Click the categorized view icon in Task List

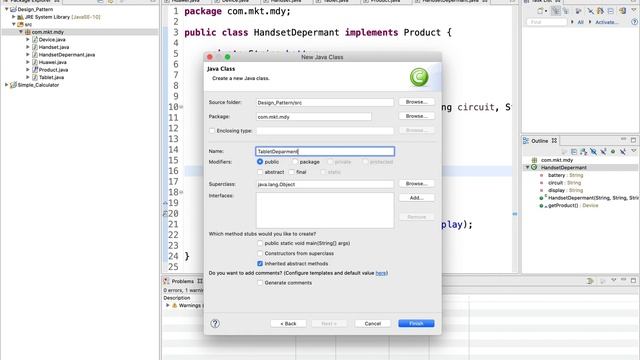click(x=556, y=11)
